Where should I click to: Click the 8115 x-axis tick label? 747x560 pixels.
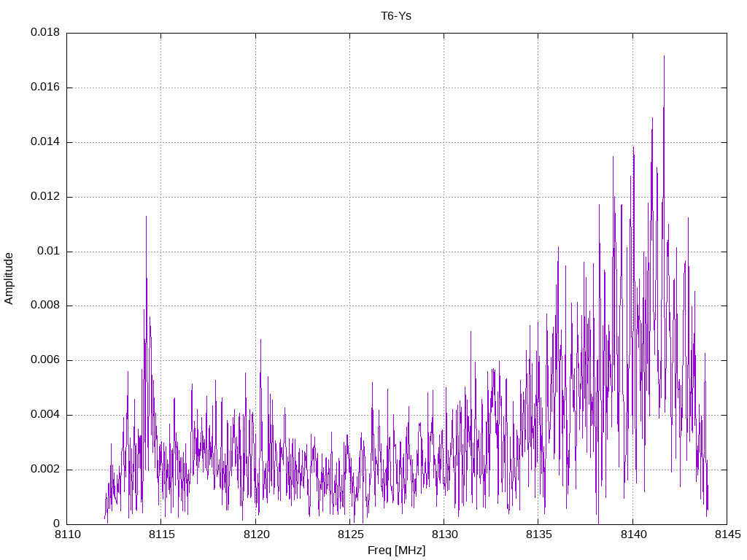[162, 534]
